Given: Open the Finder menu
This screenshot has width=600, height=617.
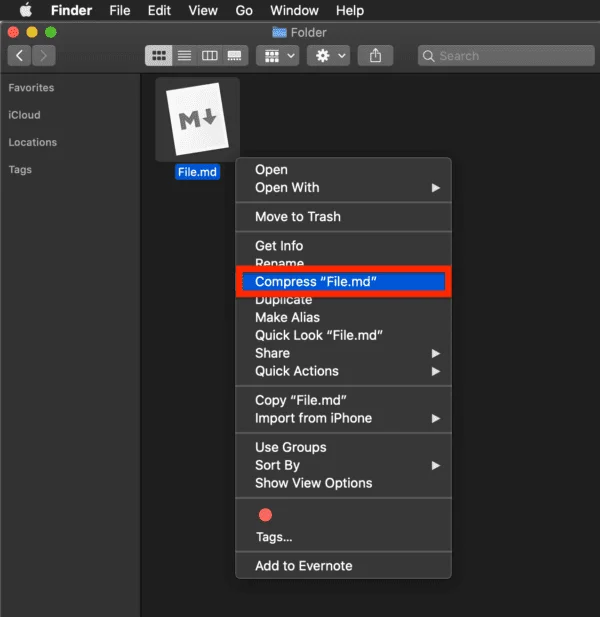Looking at the screenshot, I should pyautogui.click(x=71, y=10).
